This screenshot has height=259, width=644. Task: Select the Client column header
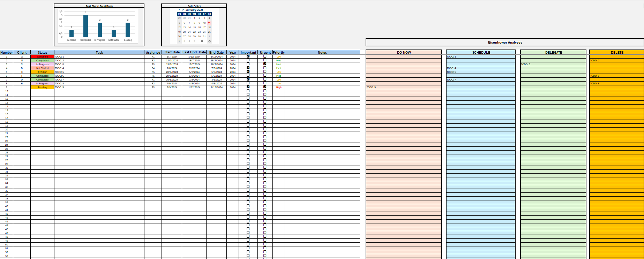coord(22,53)
